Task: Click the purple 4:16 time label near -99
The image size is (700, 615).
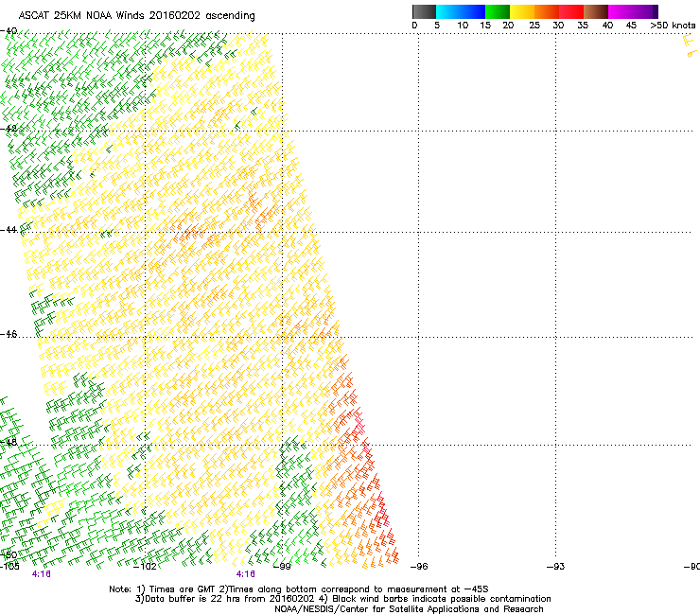Action: pos(246,574)
